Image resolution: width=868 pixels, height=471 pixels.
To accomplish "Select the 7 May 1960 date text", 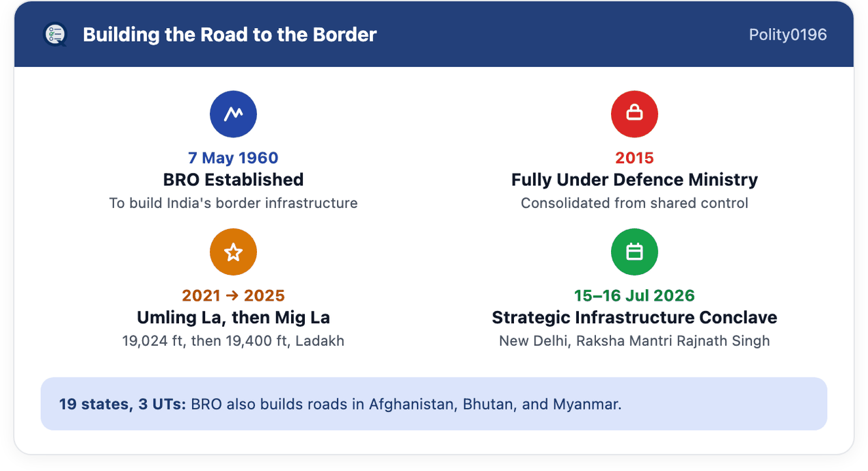I will [233, 158].
